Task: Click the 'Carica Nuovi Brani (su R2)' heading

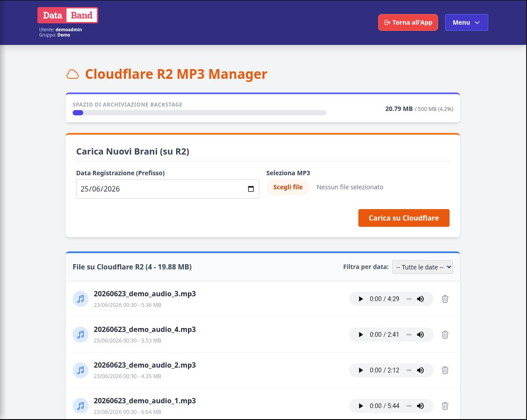Action: tap(133, 151)
